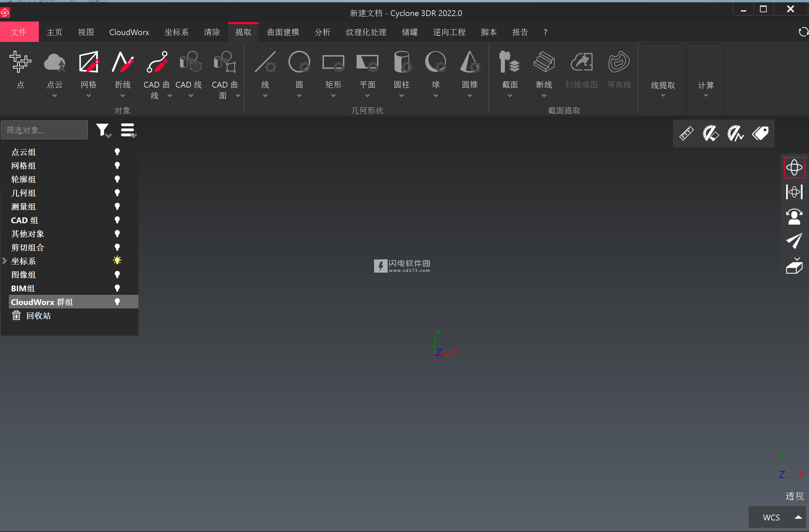Switch to the CloudWorx tab
Viewport: 809px width, 532px height.
pyautogui.click(x=129, y=32)
